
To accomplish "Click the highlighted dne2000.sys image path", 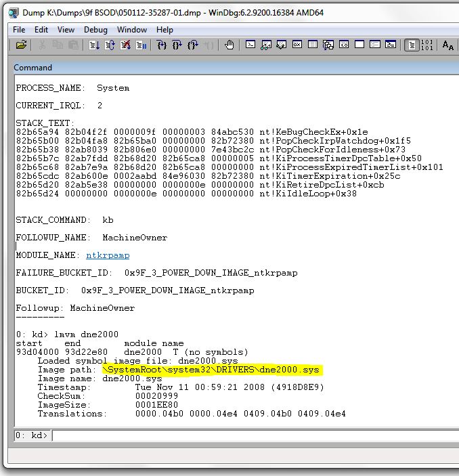I will [213, 370].
